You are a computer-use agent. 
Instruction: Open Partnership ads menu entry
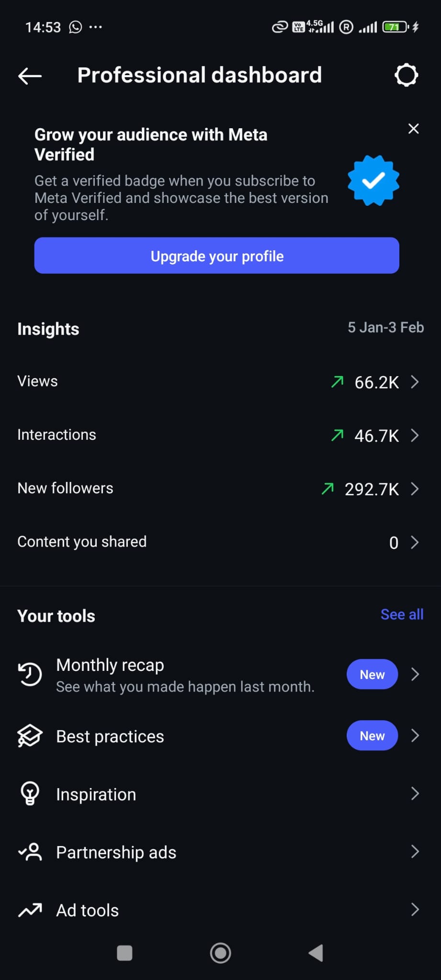coord(220,852)
